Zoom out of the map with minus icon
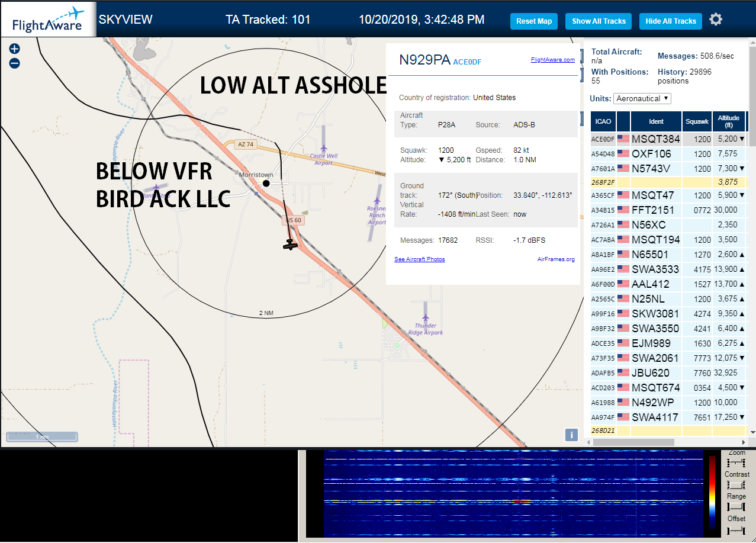Screen dimensions: 756x543 click(15, 63)
